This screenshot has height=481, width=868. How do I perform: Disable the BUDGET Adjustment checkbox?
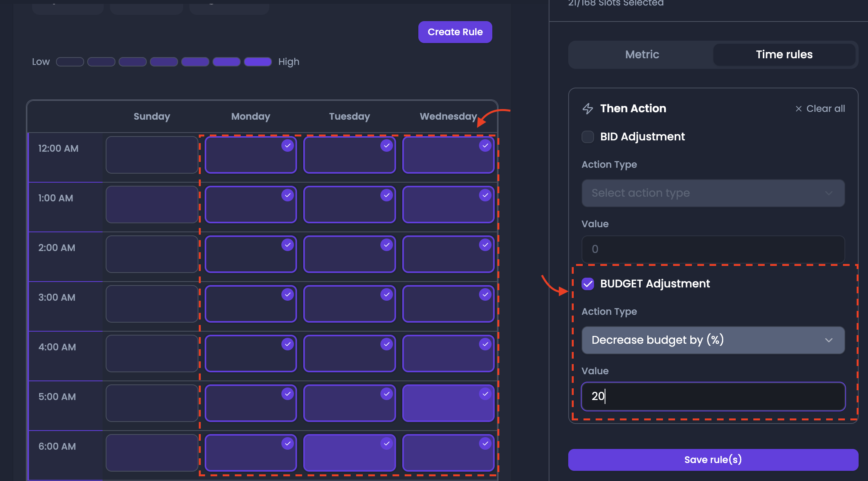click(588, 284)
